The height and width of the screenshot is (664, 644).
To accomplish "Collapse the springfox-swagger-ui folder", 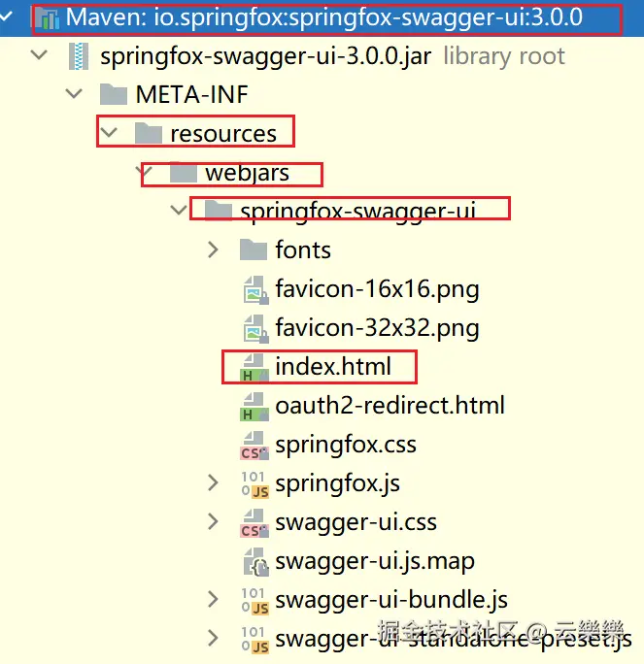I will point(179,210).
